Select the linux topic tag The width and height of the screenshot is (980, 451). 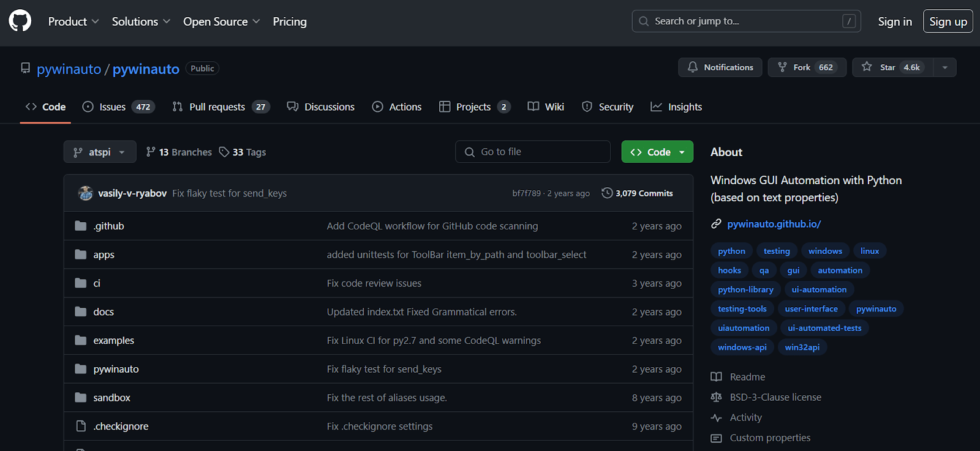[x=869, y=251]
